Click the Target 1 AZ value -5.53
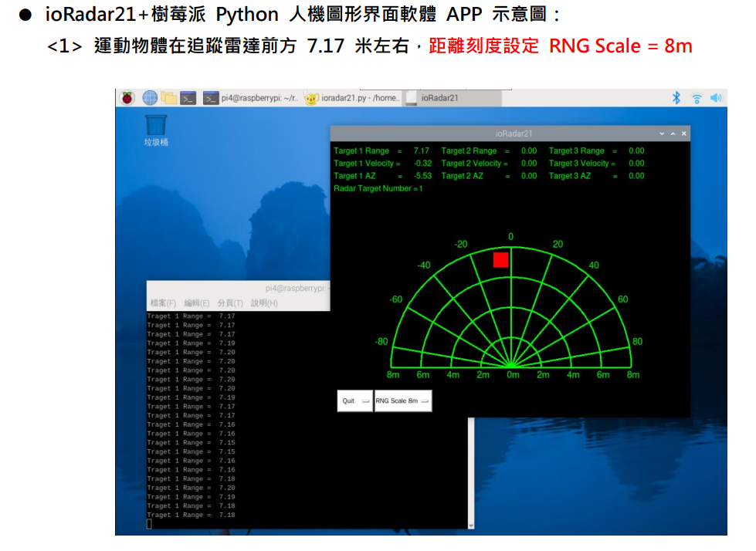Image resolution: width=756 pixels, height=551 pixels. 422,176
